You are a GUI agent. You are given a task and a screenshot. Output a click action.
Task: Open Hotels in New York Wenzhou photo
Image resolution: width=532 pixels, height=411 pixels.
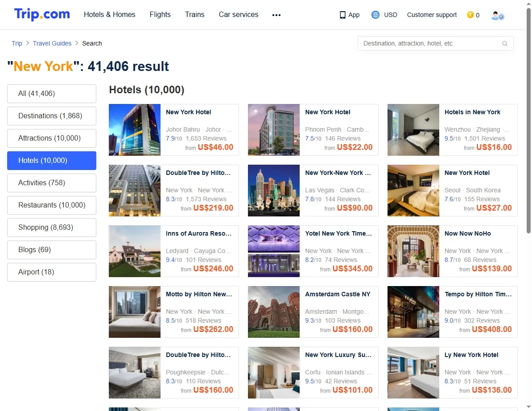point(413,130)
